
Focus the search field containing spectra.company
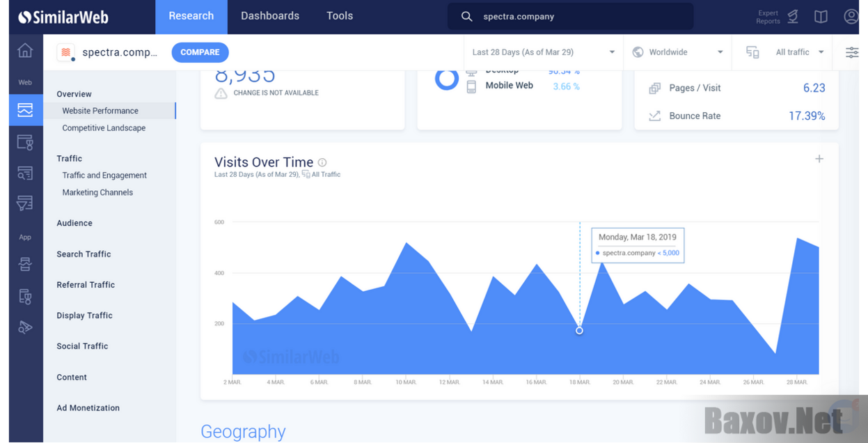pos(570,17)
